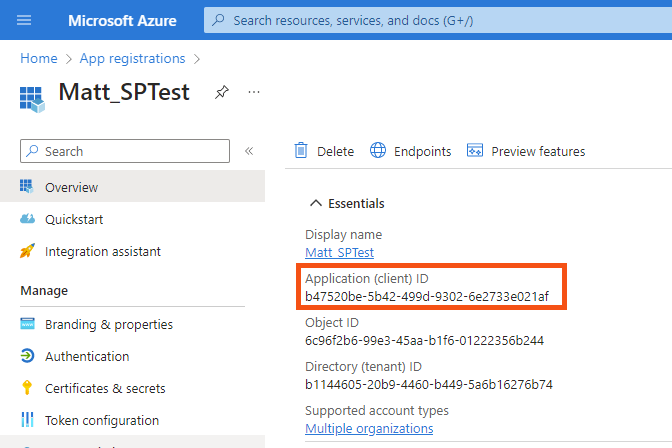Open the Azure portal hamburger menu
672x448 pixels.
click(x=25, y=20)
